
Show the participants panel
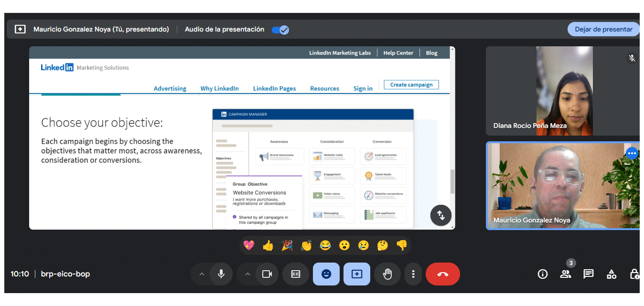click(566, 274)
